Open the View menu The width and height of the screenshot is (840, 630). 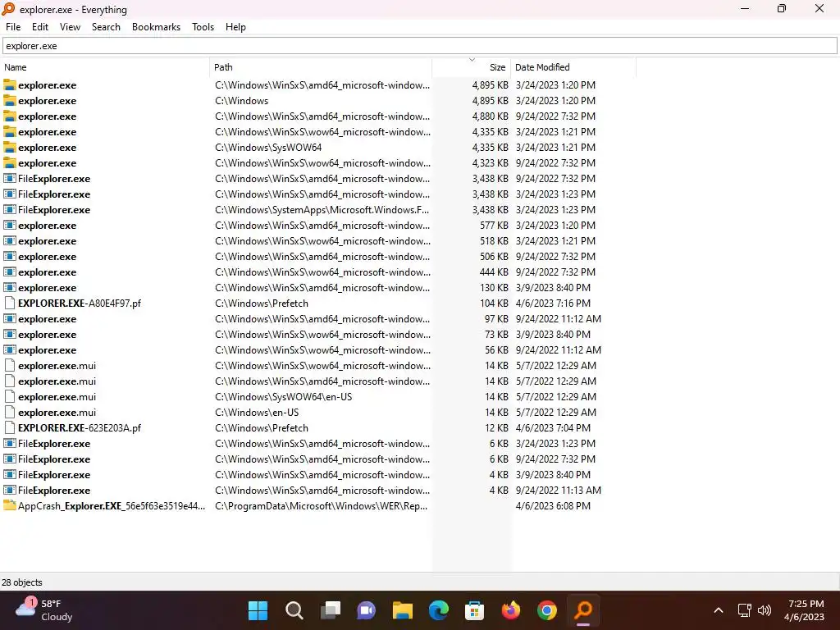pos(70,27)
